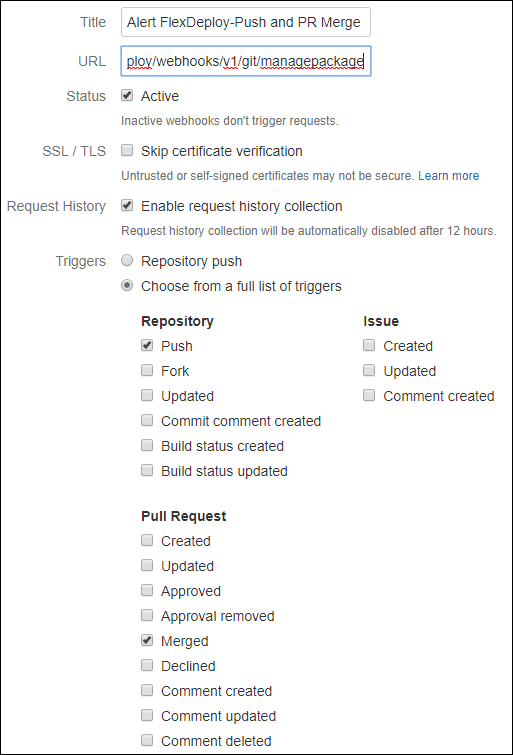This screenshot has width=513, height=755.
Task: Check the Commit comment created trigger
Action: click(147, 420)
